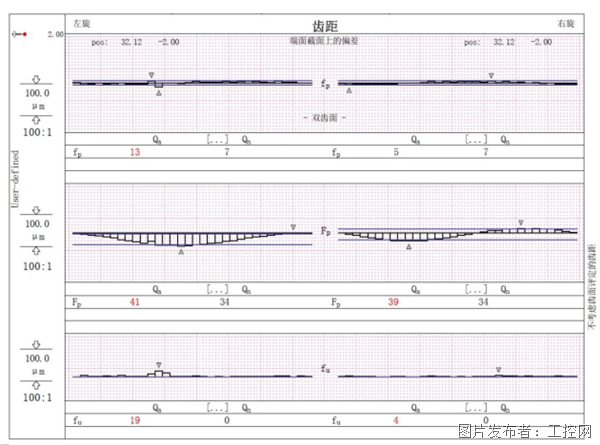Click the red value 39 for right Fp
The width and height of the screenshot is (600, 445).
[395, 301]
